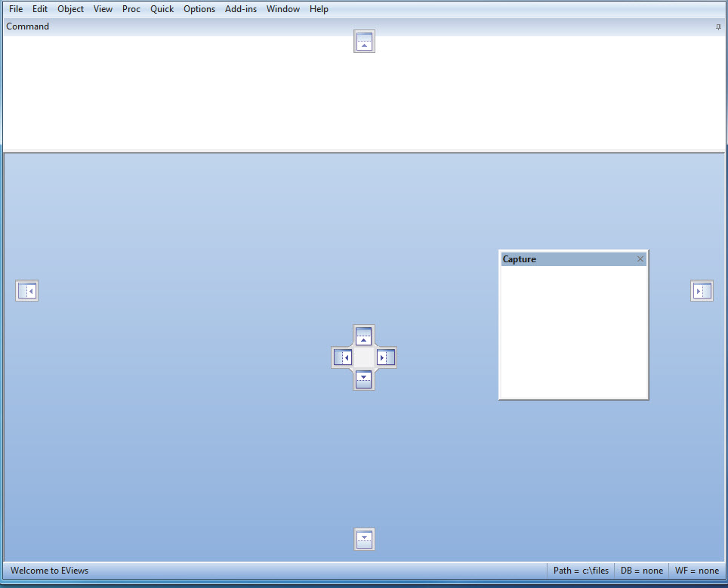Select the down arrow in the center docking cluster
This screenshot has width=728, height=588.
pyautogui.click(x=363, y=379)
